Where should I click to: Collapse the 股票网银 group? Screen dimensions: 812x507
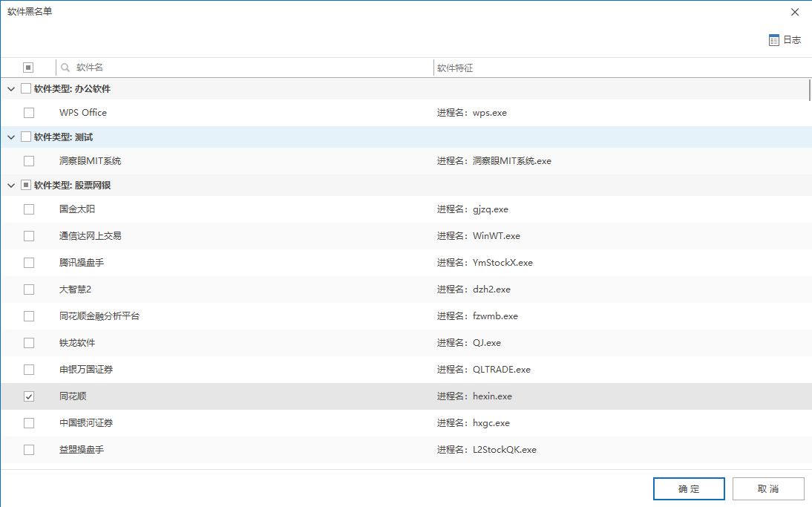coord(11,186)
